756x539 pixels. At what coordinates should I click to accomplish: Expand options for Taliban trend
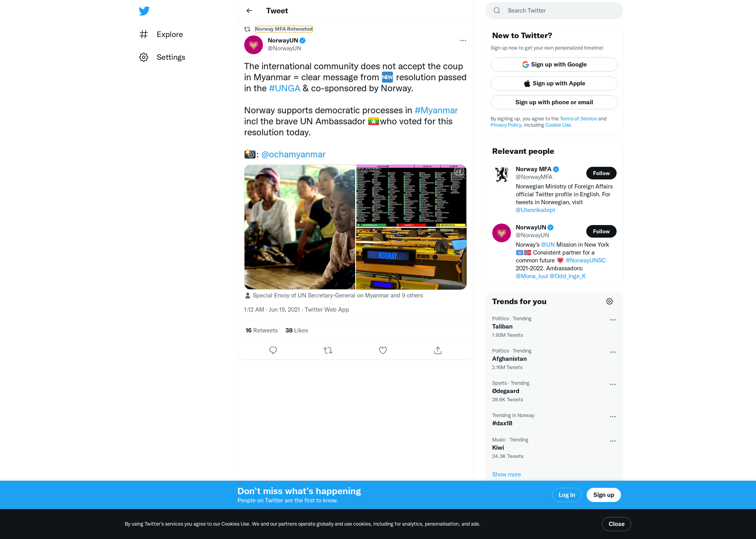pyautogui.click(x=613, y=320)
